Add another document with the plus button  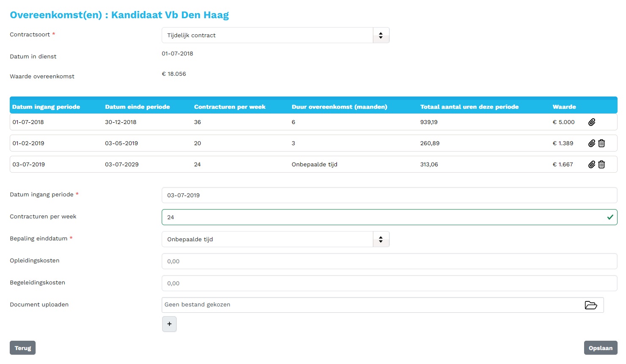tap(169, 324)
